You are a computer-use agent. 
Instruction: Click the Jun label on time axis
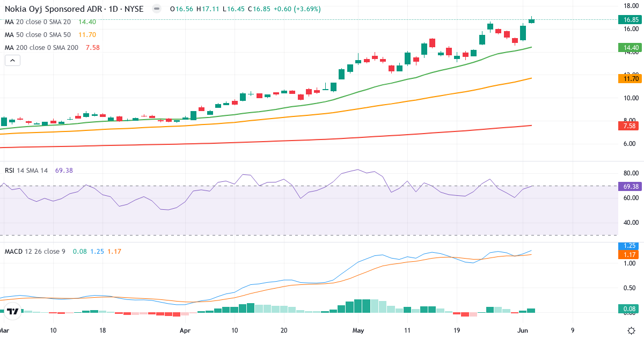523,331
